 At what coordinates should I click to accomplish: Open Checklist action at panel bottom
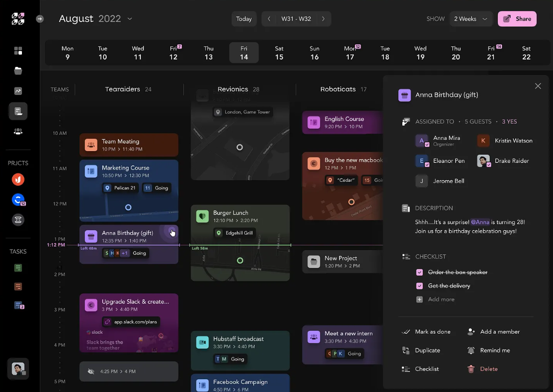point(420,369)
